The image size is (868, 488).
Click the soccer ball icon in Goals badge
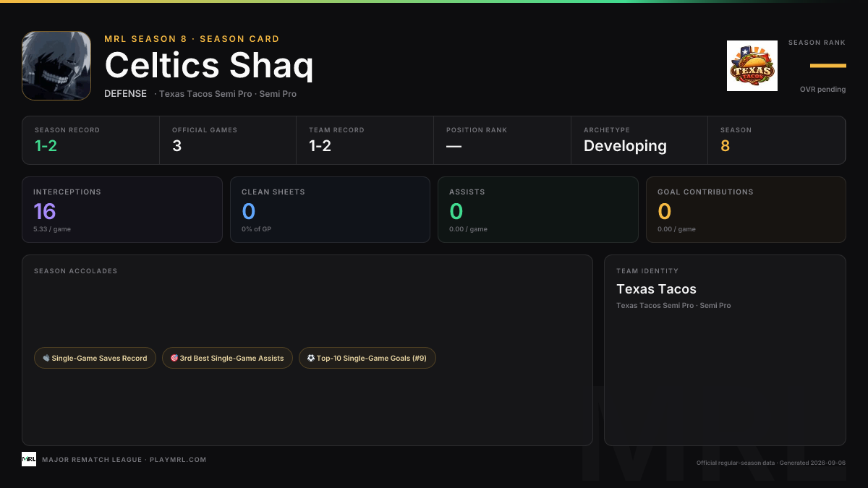point(311,358)
